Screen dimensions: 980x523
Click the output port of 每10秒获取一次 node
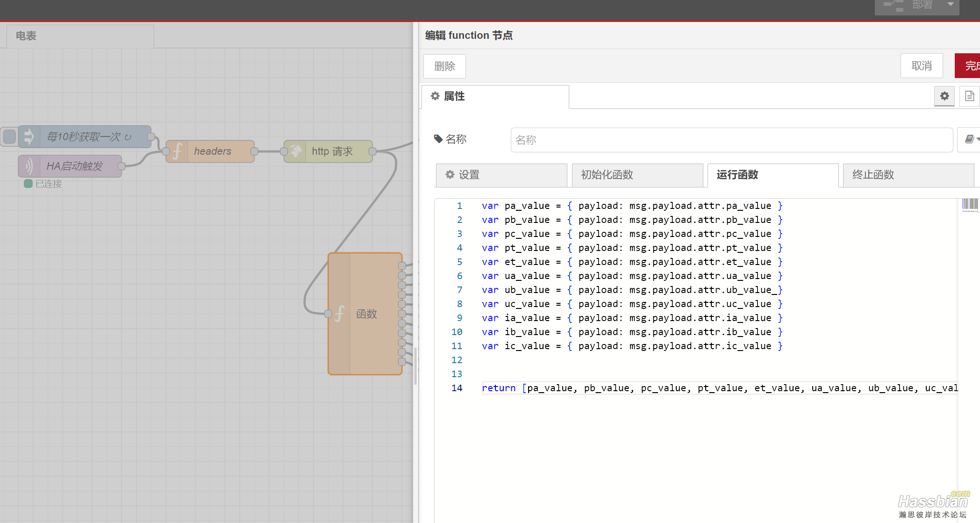[x=151, y=136]
